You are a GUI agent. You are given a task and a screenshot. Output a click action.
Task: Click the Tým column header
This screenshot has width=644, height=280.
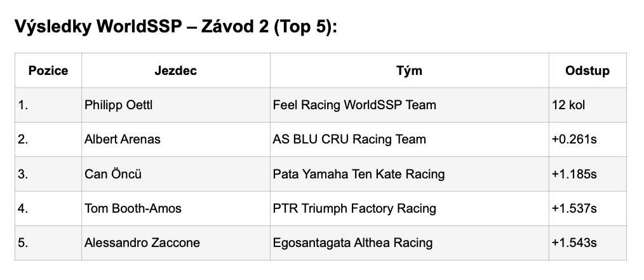pyautogui.click(x=409, y=70)
